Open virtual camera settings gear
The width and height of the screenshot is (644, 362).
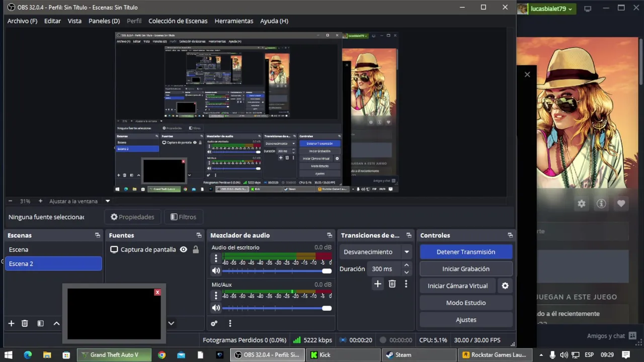tap(505, 286)
